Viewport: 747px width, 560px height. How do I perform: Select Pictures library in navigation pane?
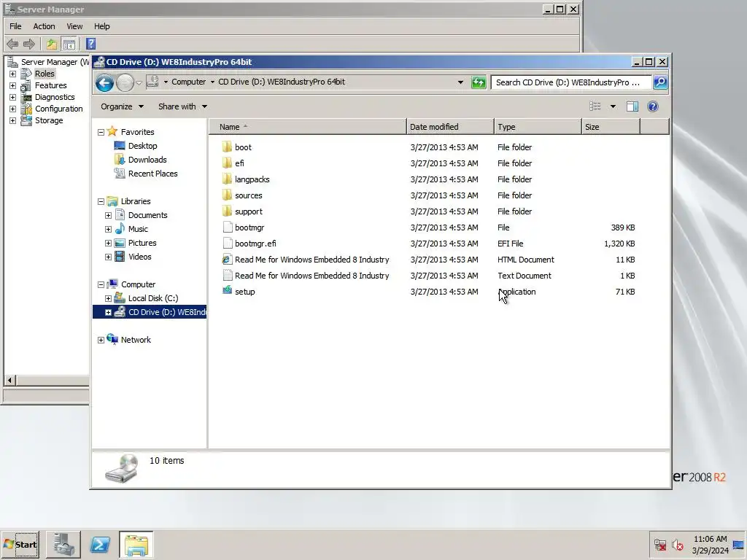coord(142,243)
